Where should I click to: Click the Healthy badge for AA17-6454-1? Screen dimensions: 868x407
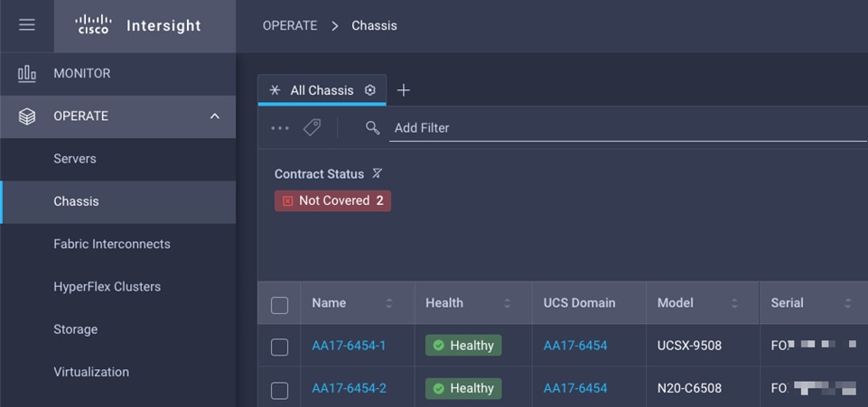[463, 346]
